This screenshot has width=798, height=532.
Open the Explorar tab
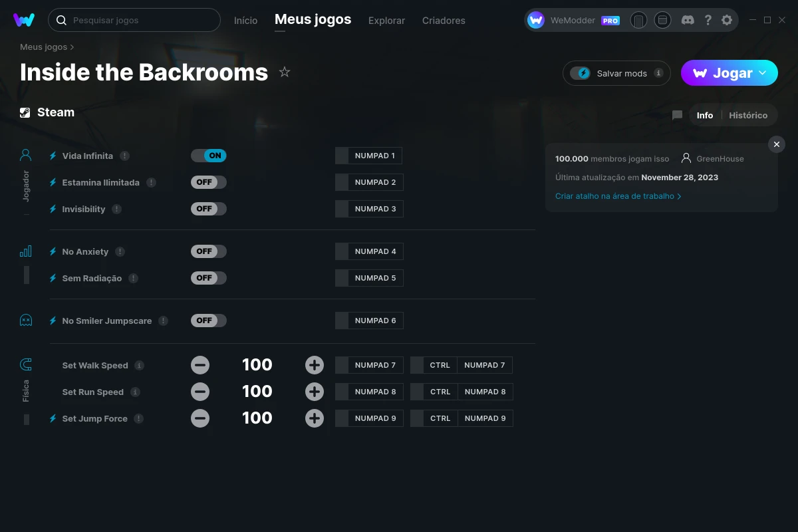386,20
